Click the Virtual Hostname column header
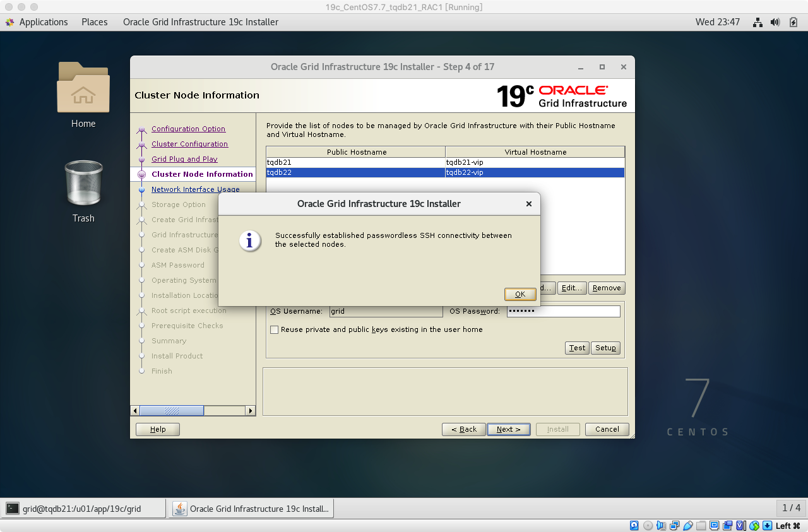Image resolution: width=808 pixels, height=532 pixels. point(535,152)
